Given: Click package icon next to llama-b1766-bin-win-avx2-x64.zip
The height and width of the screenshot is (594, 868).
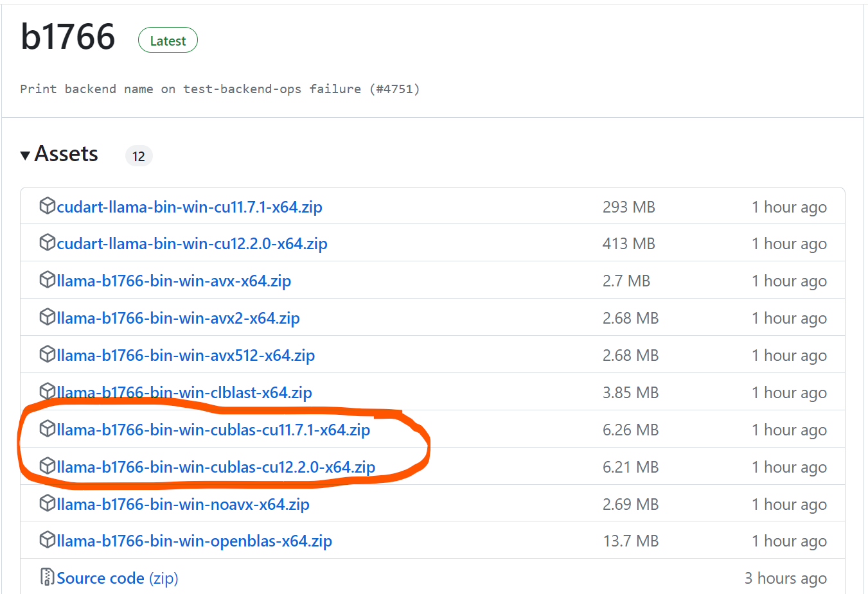Looking at the screenshot, I should (48, 317).
